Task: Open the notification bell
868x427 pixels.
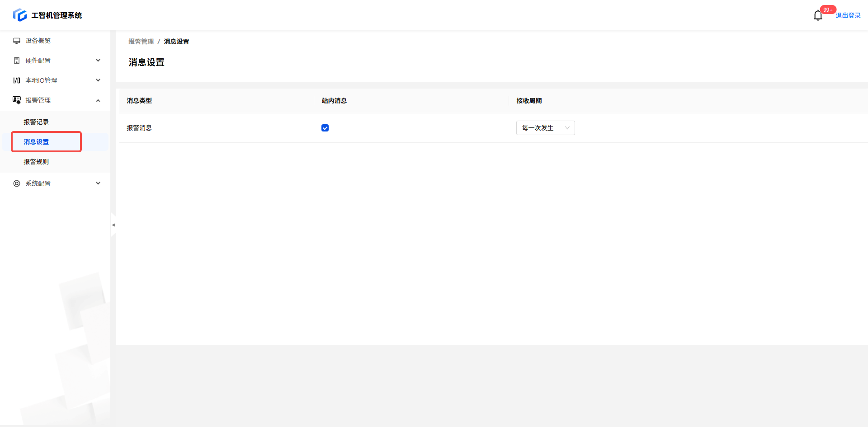Action: 818,16
